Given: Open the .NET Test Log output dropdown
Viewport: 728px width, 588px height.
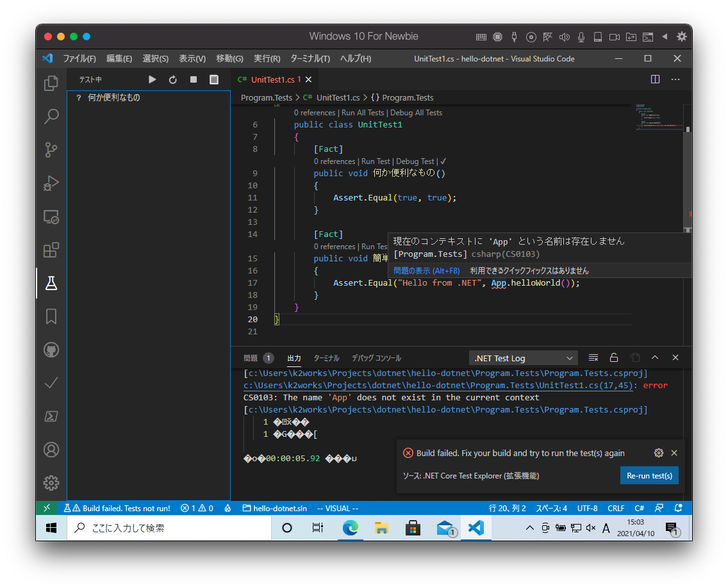Looking at the screenshot, I should coord(523,358).
